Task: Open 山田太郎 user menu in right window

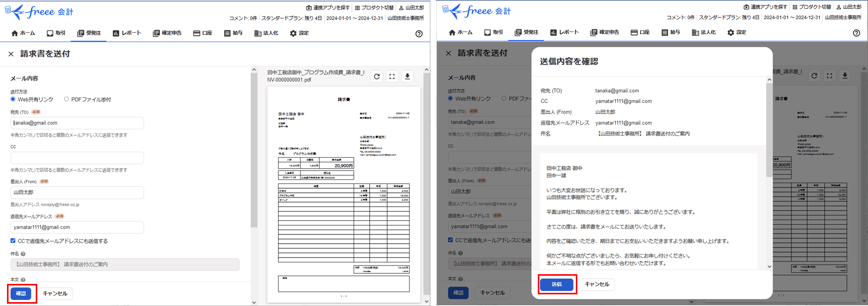Action: (849, 7)
